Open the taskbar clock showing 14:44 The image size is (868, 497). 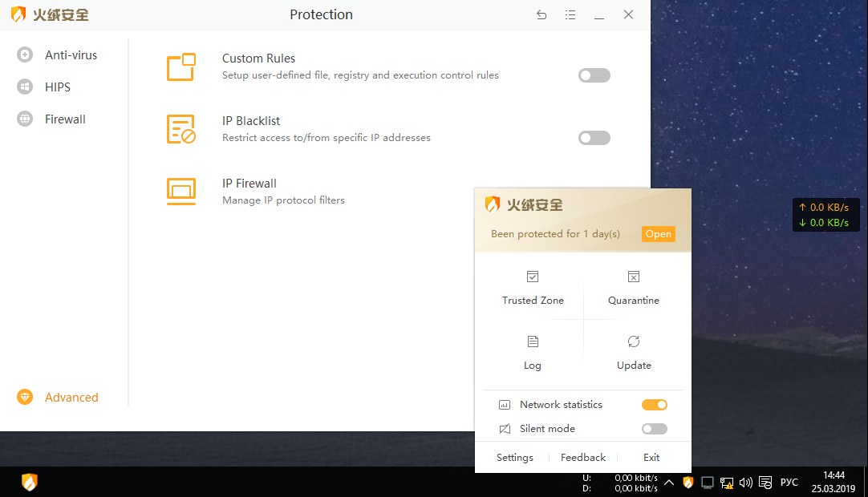pyautogui.click(x=834, y=482)
